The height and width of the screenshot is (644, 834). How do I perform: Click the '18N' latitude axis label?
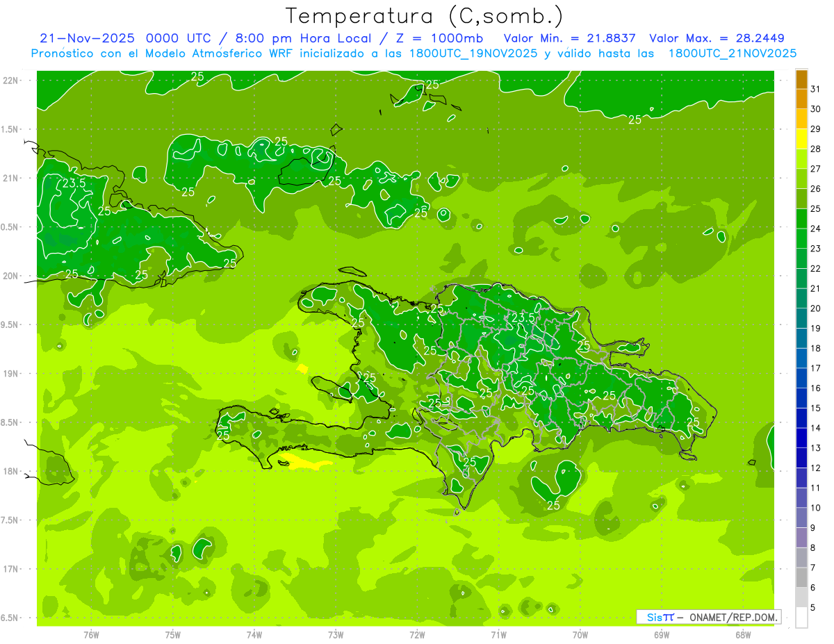[12, 472]
